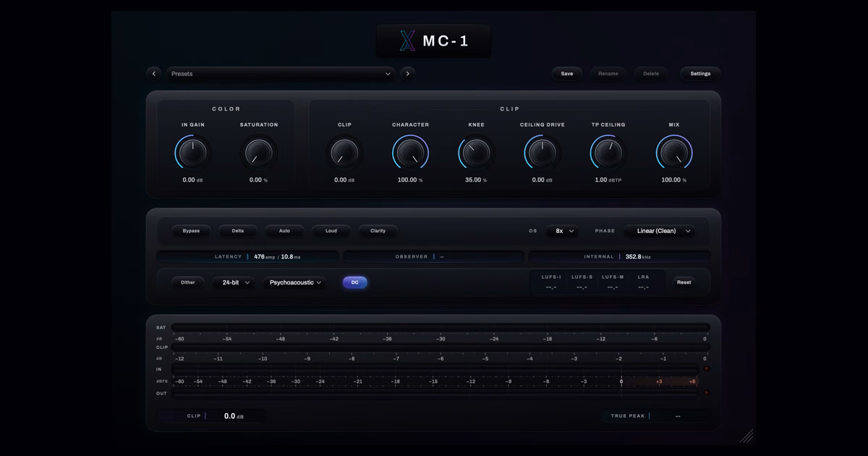Viewport: 868px width, 456px height.
Task: Click the Rename button
Action: coord(608,73)
